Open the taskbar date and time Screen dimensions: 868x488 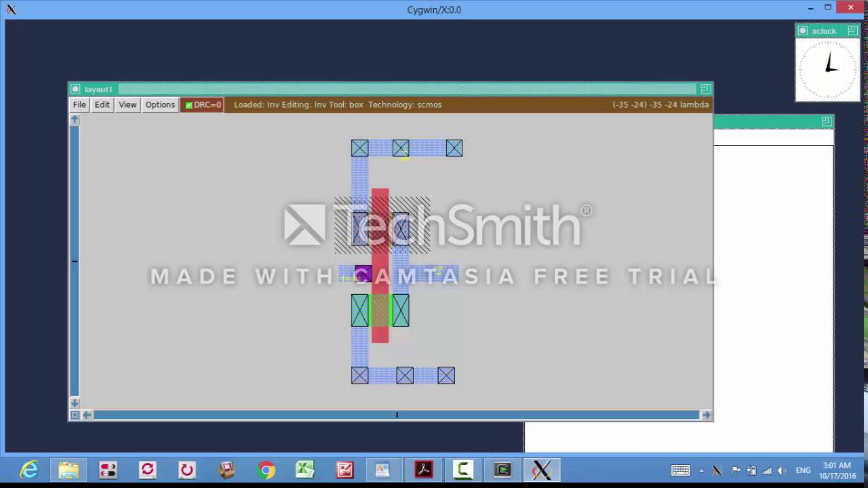pos(837,470)
